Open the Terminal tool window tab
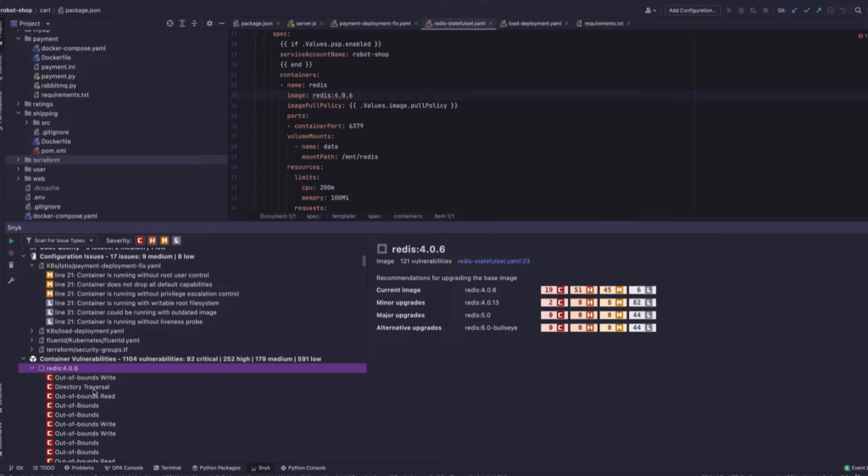 170,468
